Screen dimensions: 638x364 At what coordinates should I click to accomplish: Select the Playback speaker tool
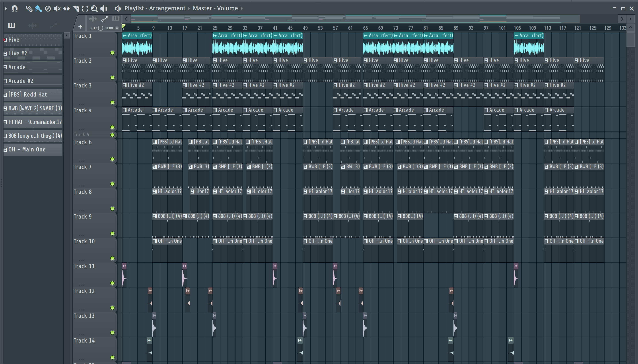click(103, 9)
